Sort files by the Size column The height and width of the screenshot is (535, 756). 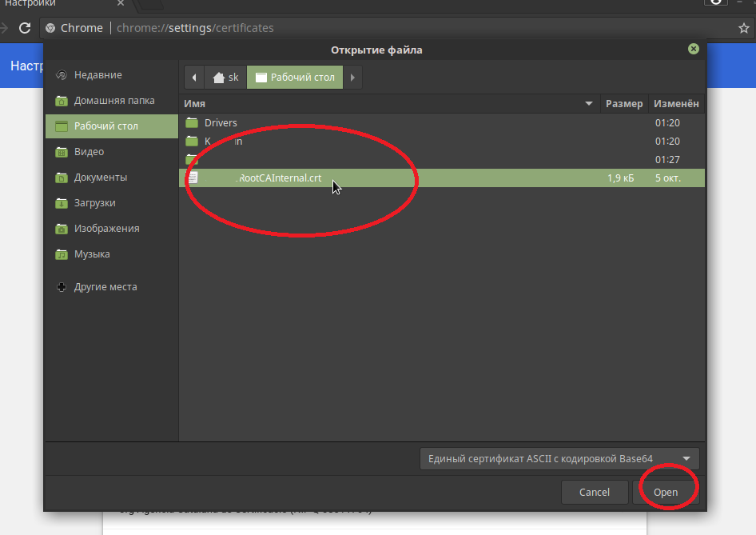click(623, 104)
